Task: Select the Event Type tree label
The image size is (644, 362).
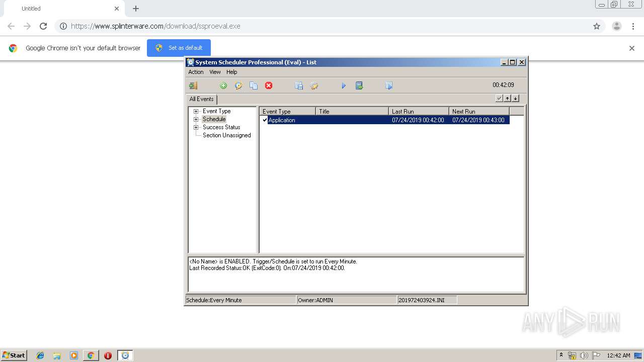Action: [216, 111]
